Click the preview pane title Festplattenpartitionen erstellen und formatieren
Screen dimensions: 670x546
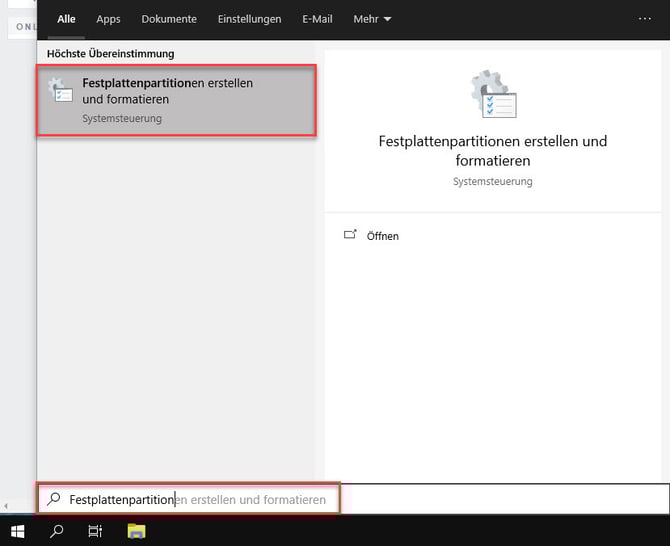493,151
